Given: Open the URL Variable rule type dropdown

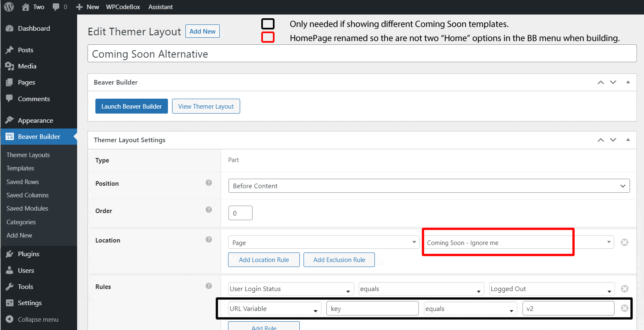Looking at the screenshot, I should pyautogui.click(x=275, y=308).
